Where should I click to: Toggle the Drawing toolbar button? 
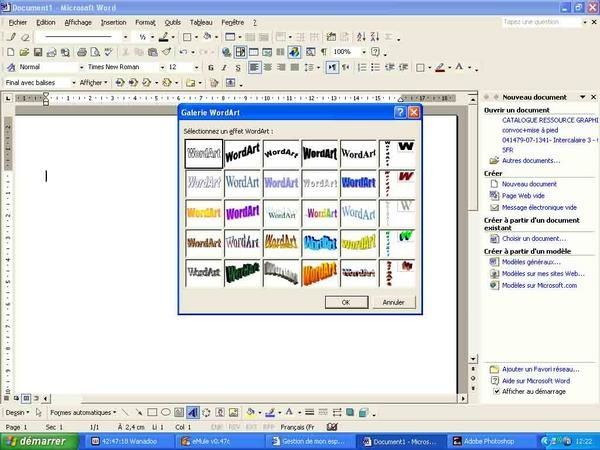[x=294, y=52]
